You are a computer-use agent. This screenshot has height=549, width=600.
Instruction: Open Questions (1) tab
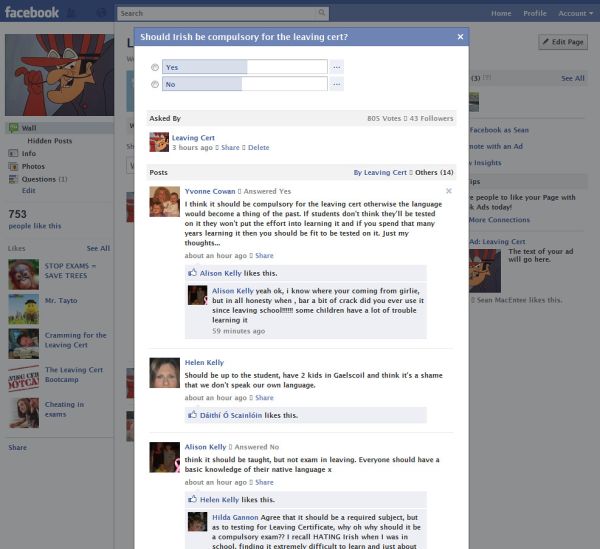point(44,179)
